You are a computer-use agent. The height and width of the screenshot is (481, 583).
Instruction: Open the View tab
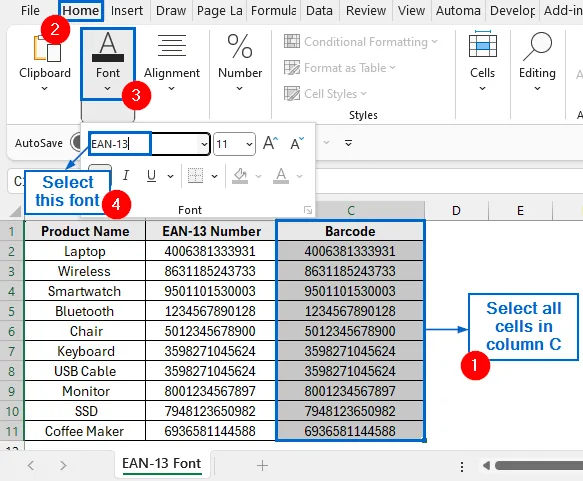click(x=411, y=10)
